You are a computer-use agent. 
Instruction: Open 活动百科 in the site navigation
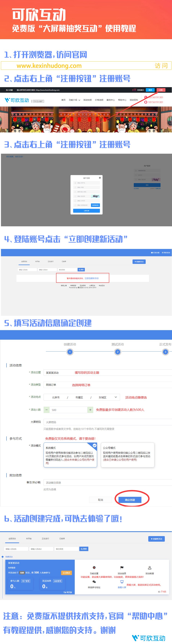pos(134,100)
